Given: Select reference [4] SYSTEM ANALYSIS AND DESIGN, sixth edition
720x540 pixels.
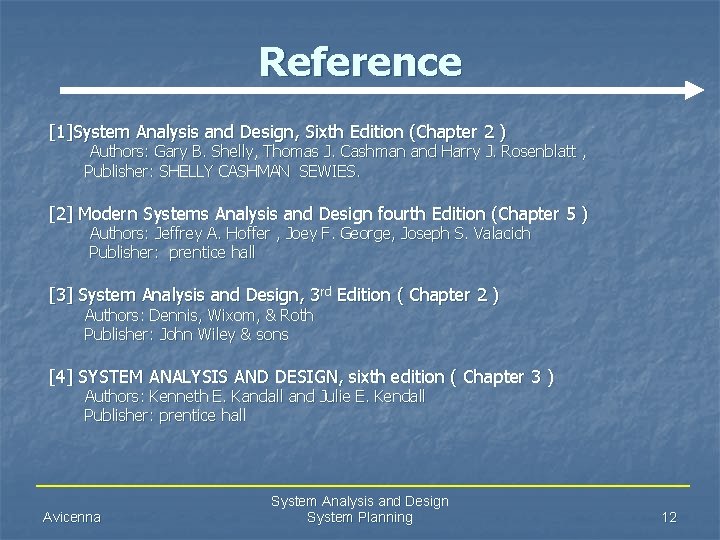Looking at the screenshot, I should tap(301, 377).
